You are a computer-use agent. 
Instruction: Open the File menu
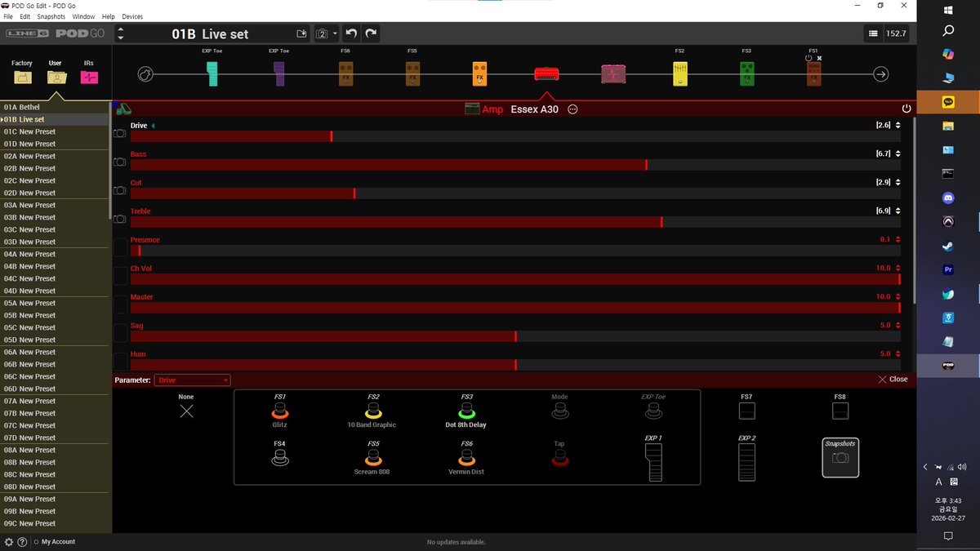pyautogui.click(x=8, y=16)
